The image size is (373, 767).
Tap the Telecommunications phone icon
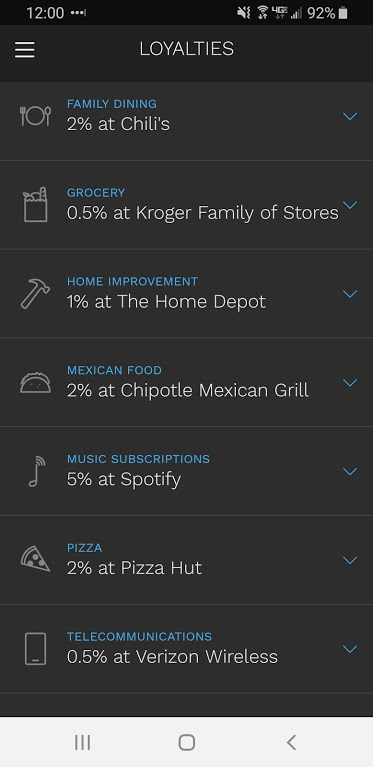pyautogui.click(x=35, y=649)
